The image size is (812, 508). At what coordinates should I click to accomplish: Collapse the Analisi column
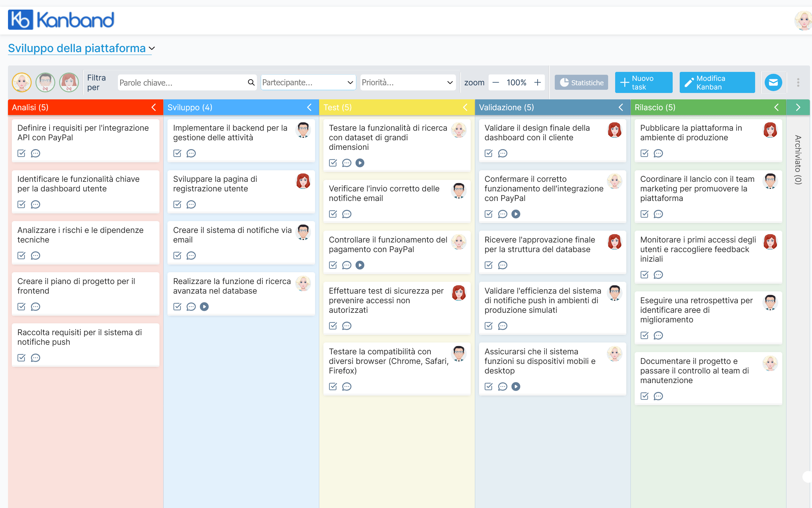tap(153, 107)
